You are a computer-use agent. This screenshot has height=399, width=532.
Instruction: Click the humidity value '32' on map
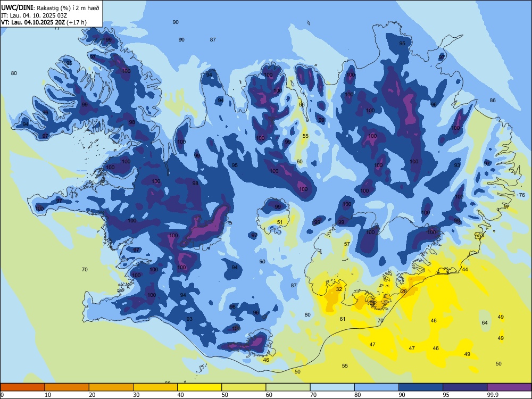coord(339,289)
